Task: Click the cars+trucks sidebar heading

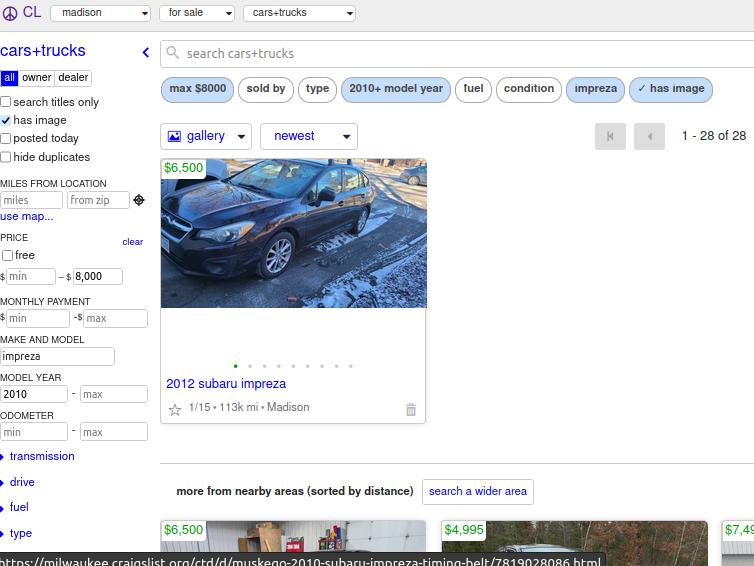Action: 43,50
